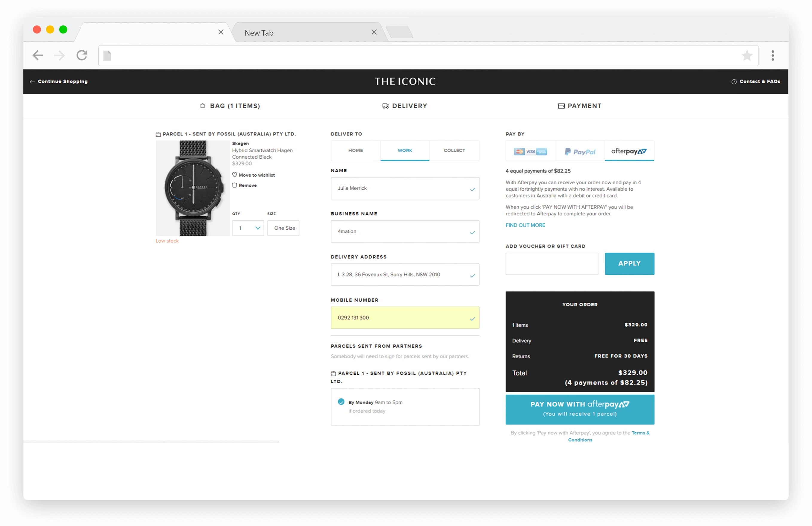Click the FREE FOR 30 DAYS returns value
812x526 pixels.
click(621, 356)
